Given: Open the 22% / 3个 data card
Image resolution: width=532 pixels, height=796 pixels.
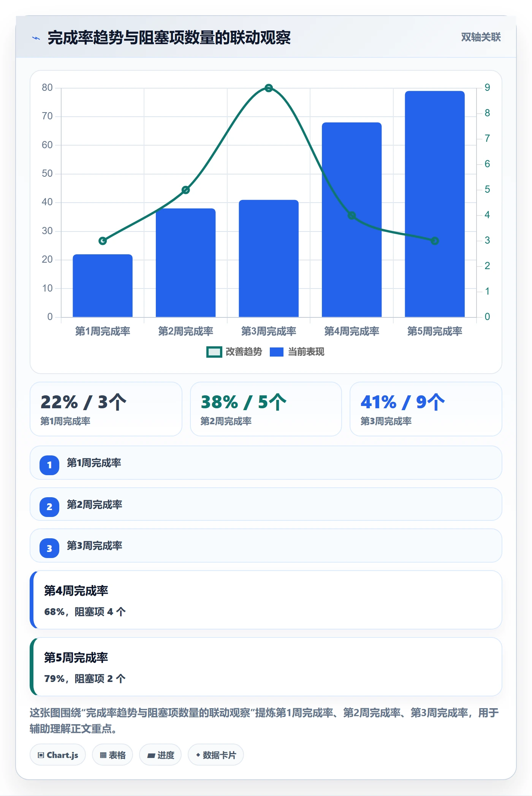Looking at the screenshot, I should 106,409.
